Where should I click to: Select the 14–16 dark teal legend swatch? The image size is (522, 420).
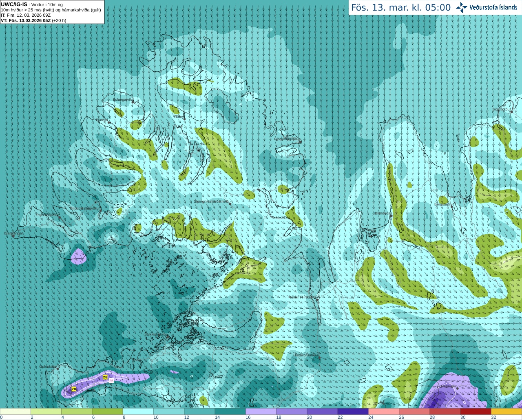(230, 411)
